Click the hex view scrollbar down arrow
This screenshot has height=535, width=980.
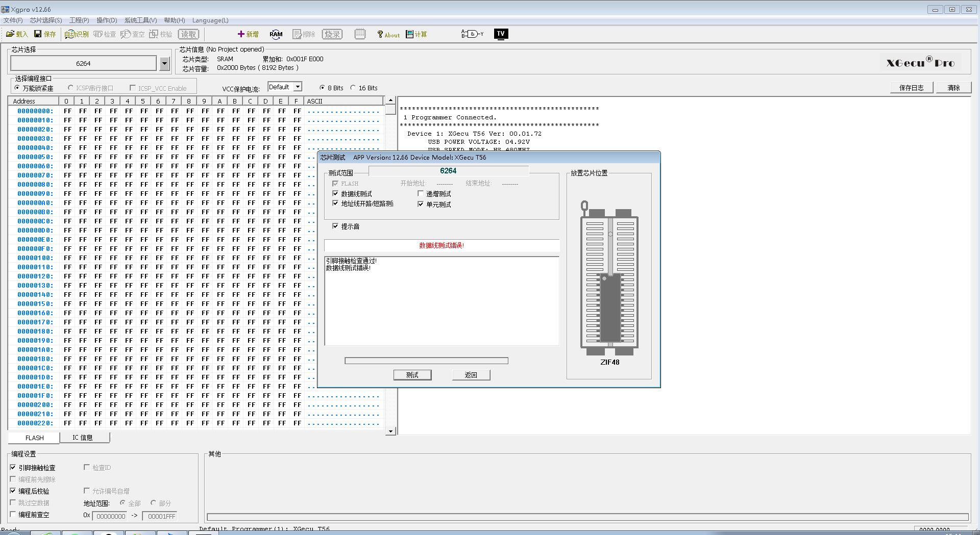390,431
